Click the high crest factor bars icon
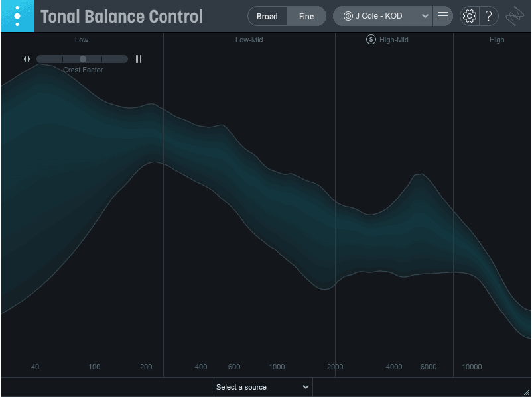The image size is (532, 397). 137,59
